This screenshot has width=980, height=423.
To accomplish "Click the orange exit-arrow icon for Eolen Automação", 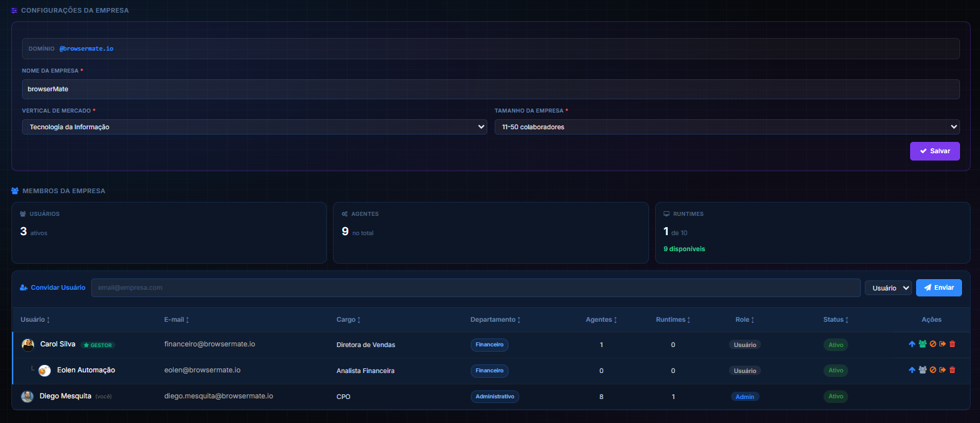I will 943,370.
